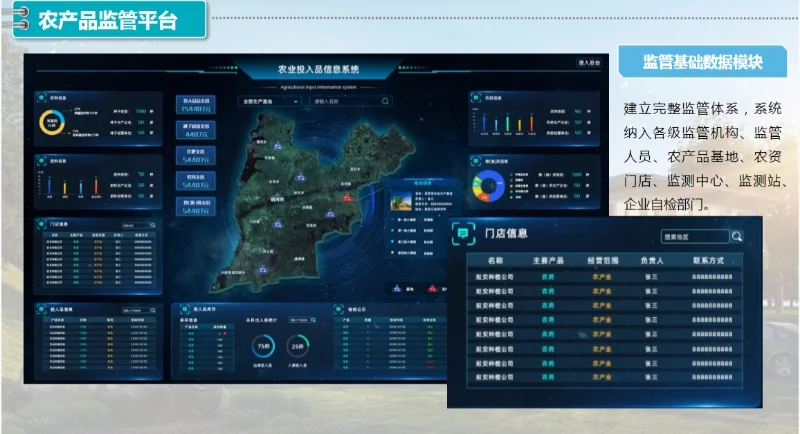This screenshot has height=434, width=800.
Task: Click the top-right bar-chart panel header icon
Action: [476, 97]
